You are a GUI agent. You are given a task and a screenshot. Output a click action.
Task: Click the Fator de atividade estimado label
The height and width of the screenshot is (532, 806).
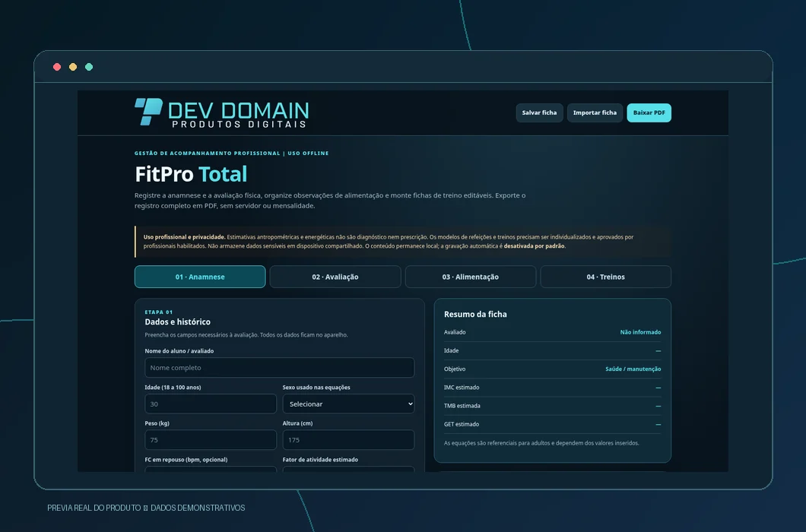320,460
